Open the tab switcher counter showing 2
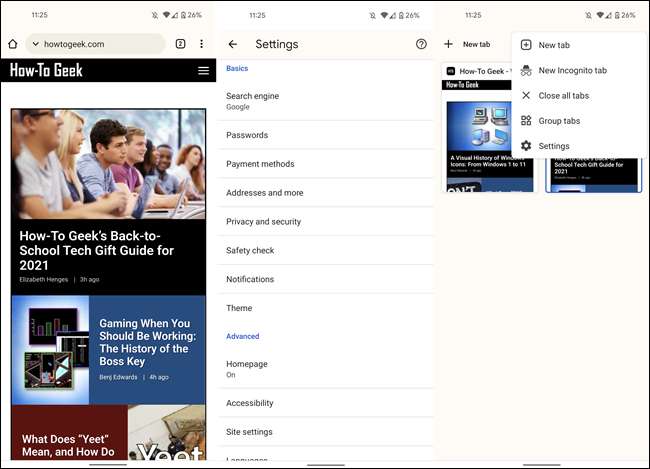 180,44
